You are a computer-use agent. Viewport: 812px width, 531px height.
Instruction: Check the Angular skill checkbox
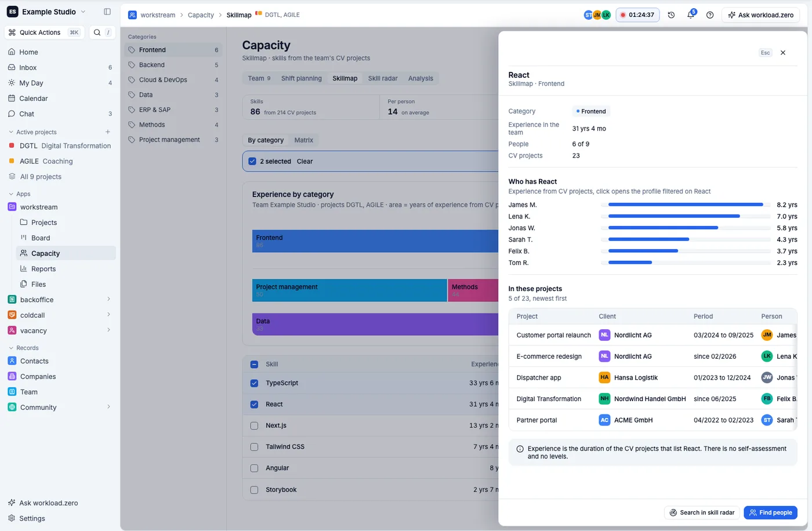254,468
